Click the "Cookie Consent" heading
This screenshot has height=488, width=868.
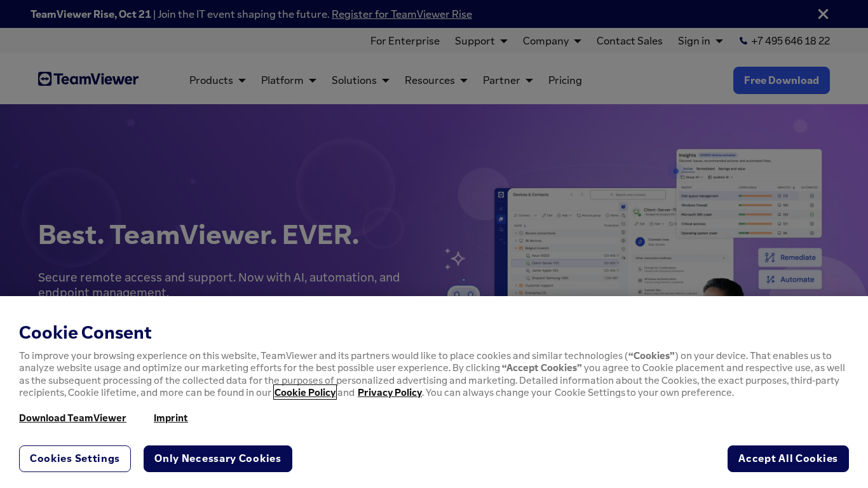click(85, 332)
